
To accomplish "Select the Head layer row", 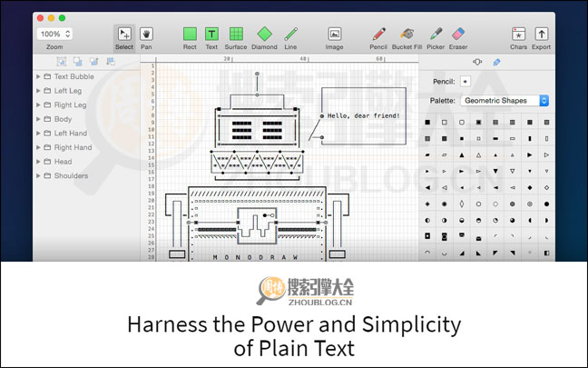I will point(86,162).
